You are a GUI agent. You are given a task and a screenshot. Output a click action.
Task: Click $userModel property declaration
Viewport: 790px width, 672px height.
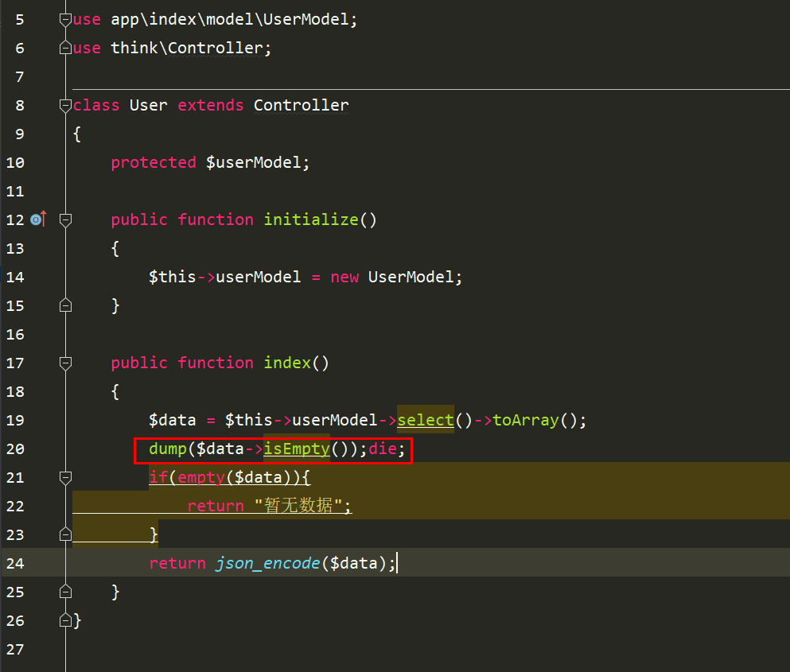[x=254, y=162]
